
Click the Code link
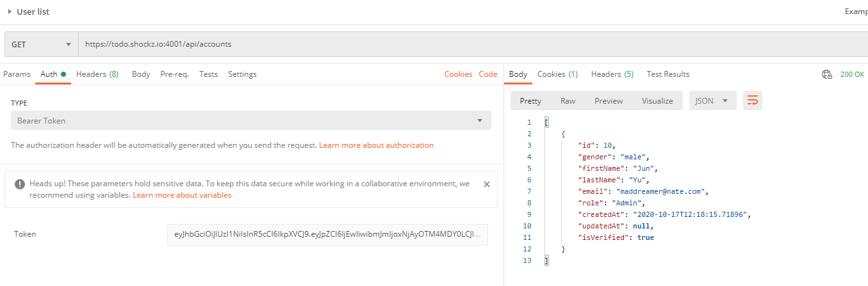487,74
